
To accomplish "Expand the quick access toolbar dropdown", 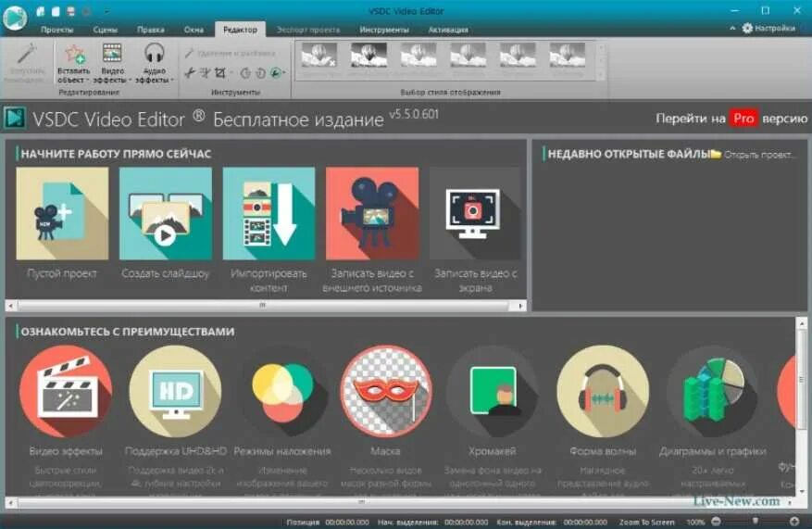I will click(x=106, y=11).
